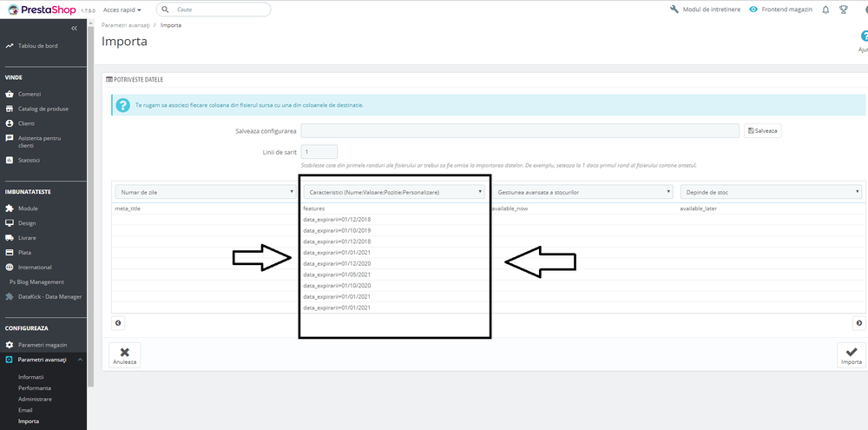The image size is (868, 430).
Task: Click the help question icon
Action: point(865,36)
